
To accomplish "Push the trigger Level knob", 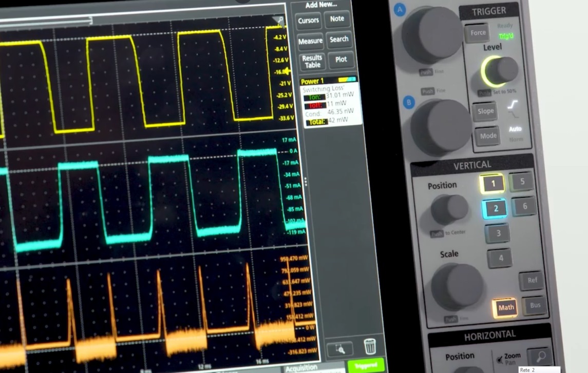I will click(x=501, y=70).
